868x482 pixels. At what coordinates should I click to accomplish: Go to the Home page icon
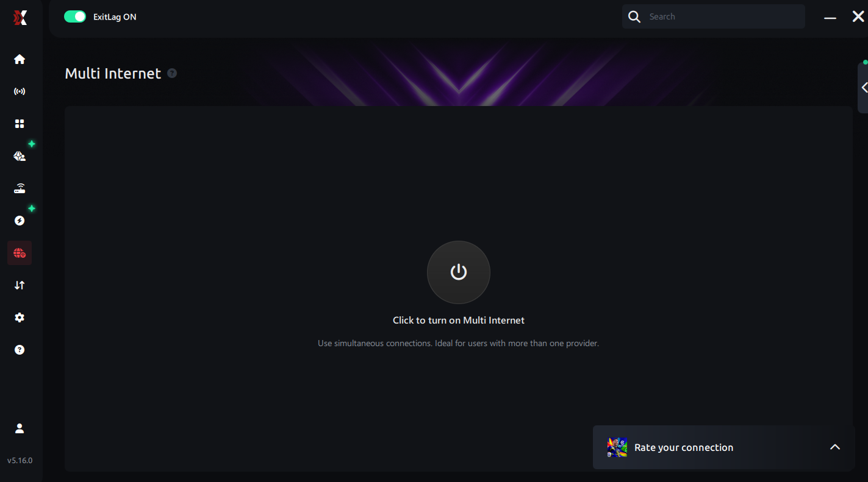point(20,59)
